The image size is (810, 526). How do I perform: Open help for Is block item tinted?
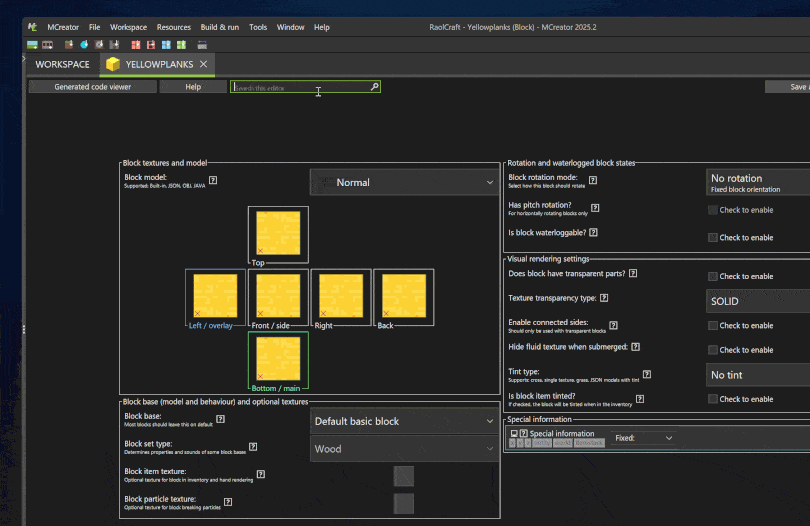pyautogui.click(x=640, y=399)
